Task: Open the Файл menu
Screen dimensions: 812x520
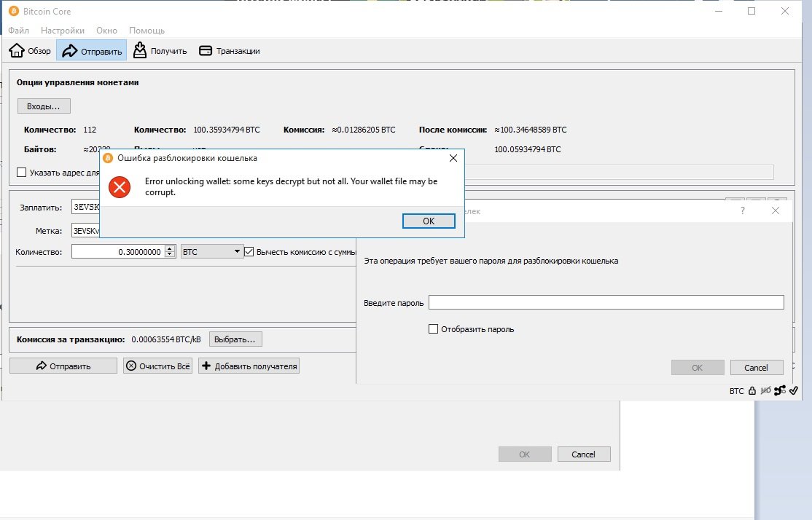Action: 19,31
